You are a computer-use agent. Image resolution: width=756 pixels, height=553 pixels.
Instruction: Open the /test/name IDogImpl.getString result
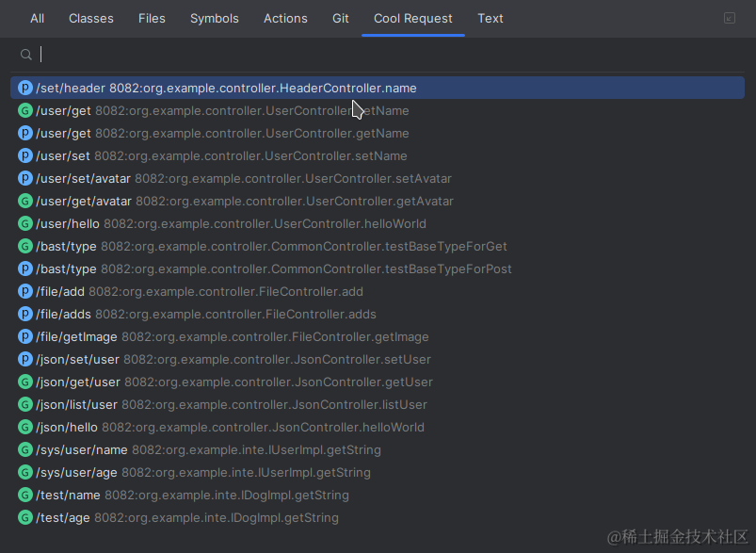coord(378,496)
